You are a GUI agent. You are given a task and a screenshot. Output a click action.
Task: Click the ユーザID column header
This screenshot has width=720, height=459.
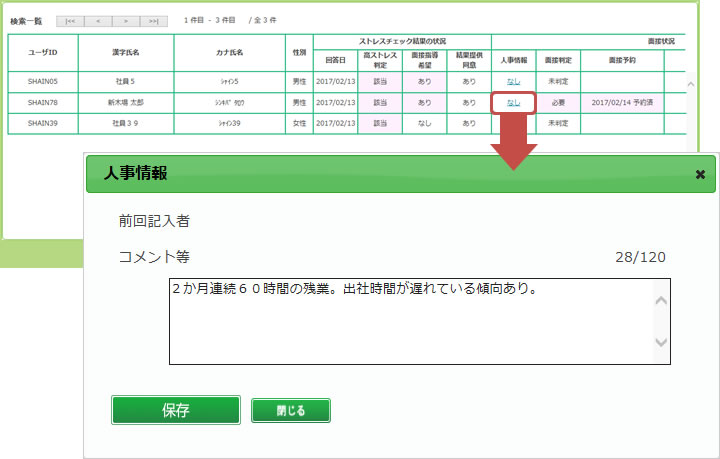click(x=43, y=53)
